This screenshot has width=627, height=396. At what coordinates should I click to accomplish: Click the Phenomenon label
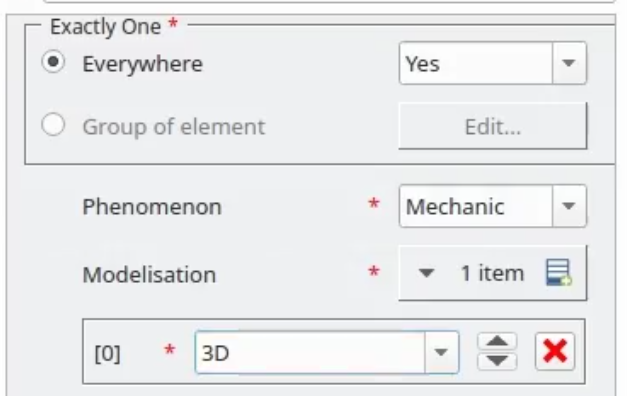tap(152, 207)
